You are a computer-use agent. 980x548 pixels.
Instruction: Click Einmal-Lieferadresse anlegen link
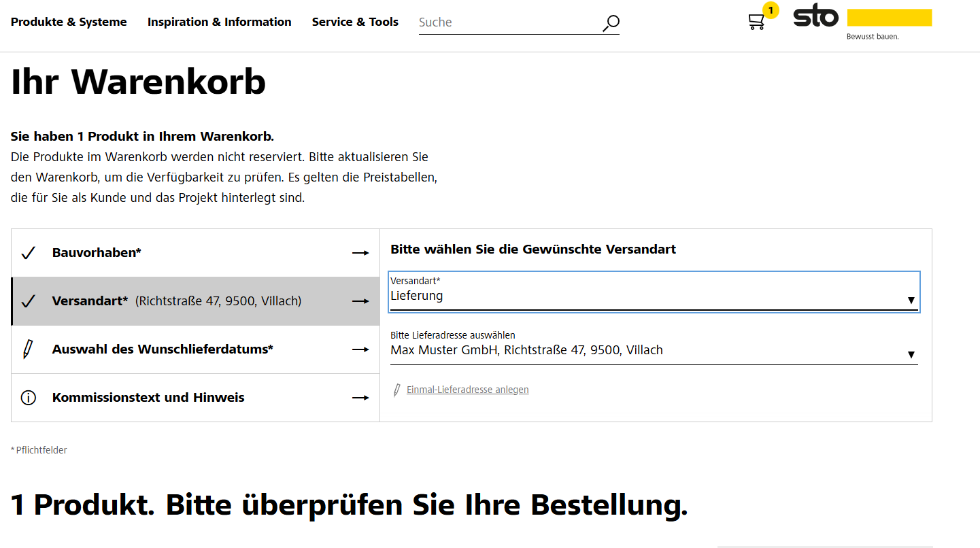tap(467, 390)
